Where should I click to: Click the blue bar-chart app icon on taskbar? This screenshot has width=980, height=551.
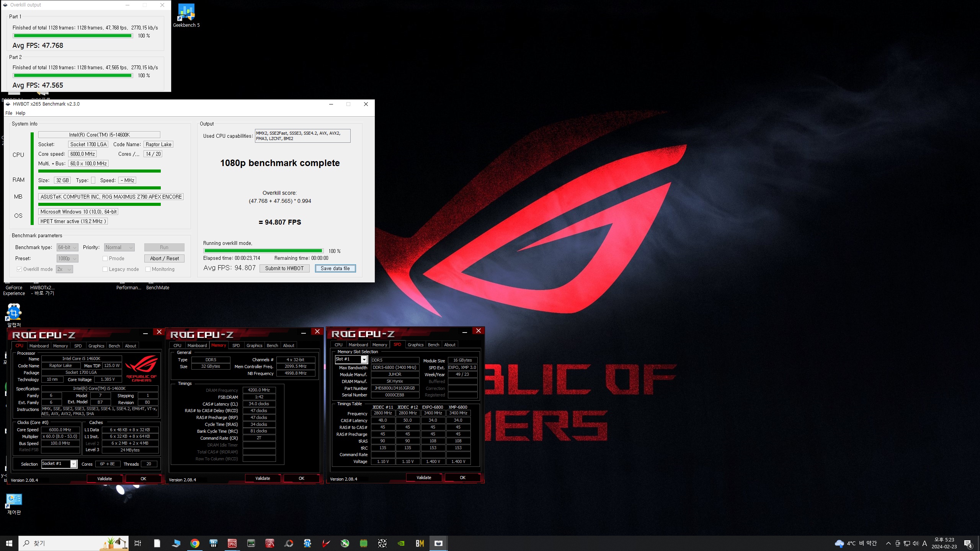214,543
